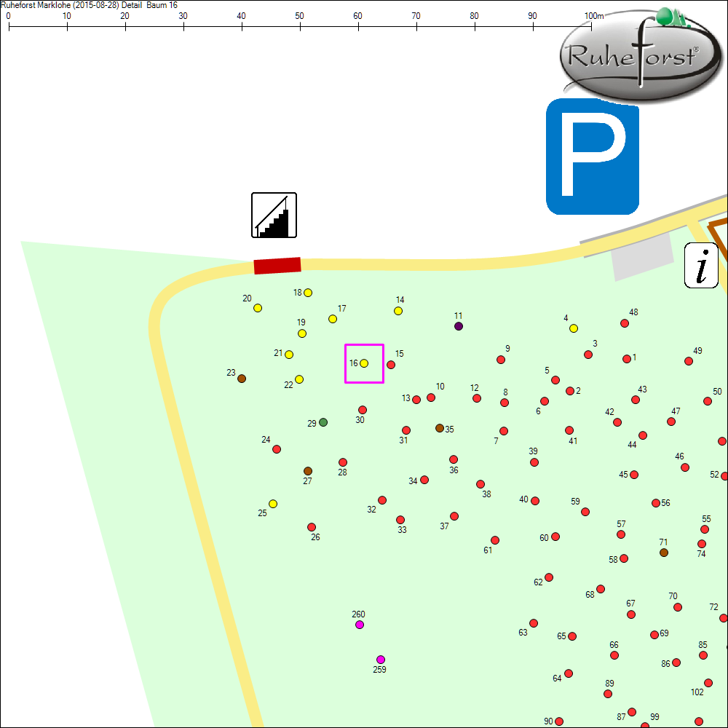The width and height of the screenshot is (728, 728).
Task: Select red tree marker 34
Action: [424, 480]
